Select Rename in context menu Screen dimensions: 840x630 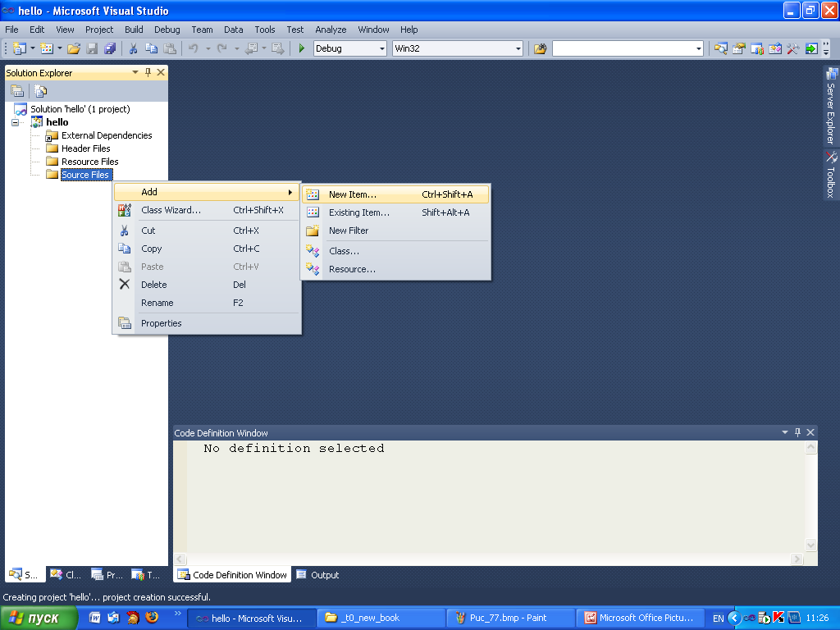coord(207,303)
